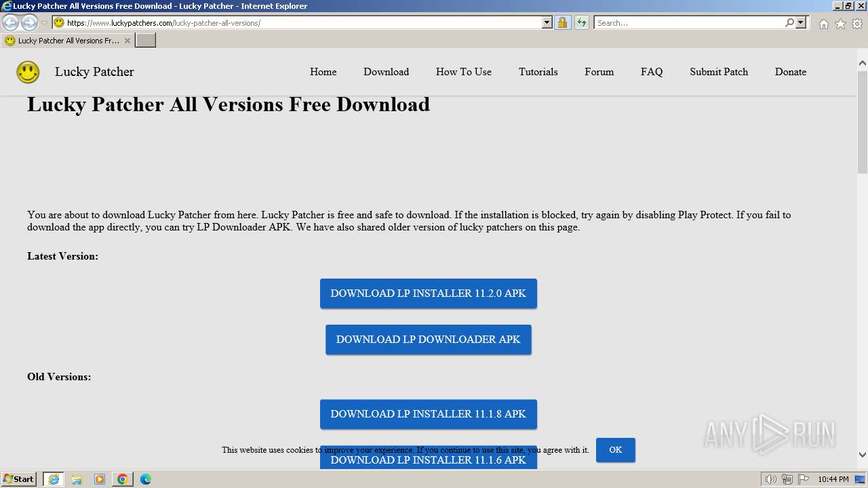Click the Search input box

pos(688,22)
